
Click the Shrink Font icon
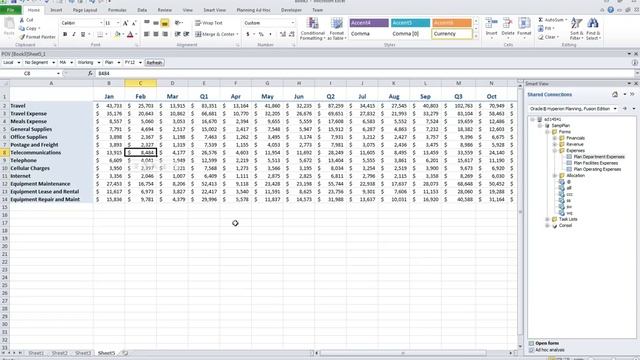pos(134,23)
